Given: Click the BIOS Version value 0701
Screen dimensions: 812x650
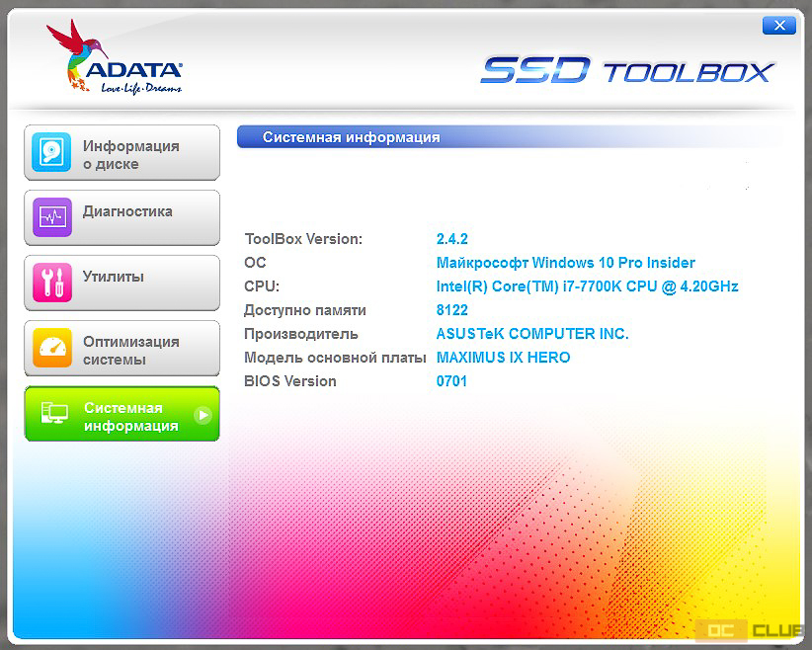Looking at the screenshot, I should point(451,381).
